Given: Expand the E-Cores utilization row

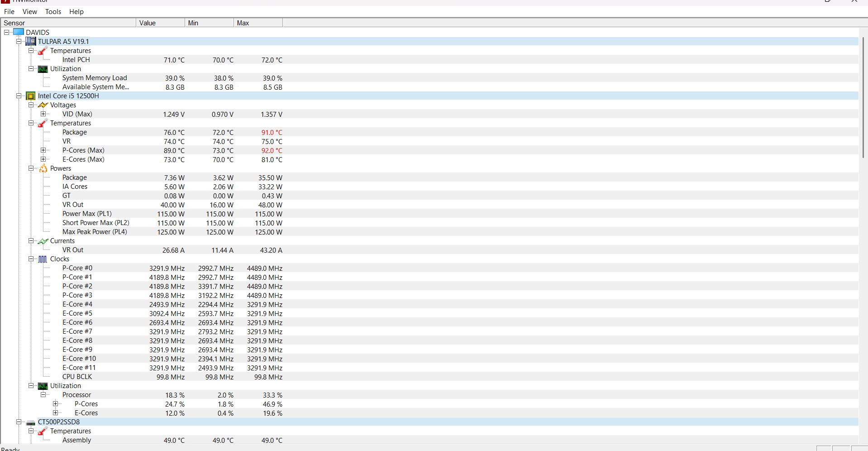Looking at the screenshot, I should point(55,413).
